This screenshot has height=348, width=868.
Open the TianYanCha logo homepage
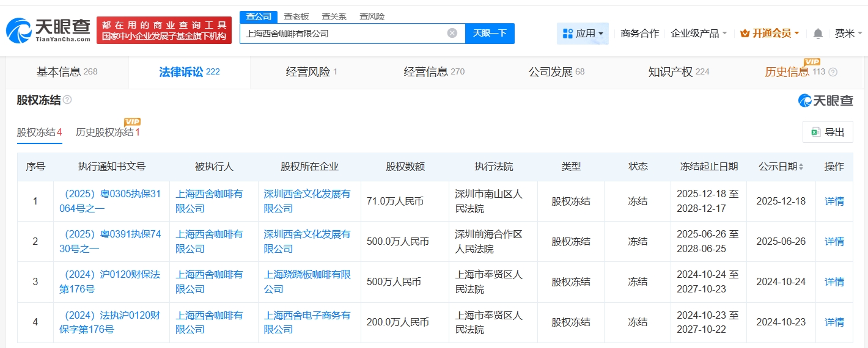click(48, 30)
